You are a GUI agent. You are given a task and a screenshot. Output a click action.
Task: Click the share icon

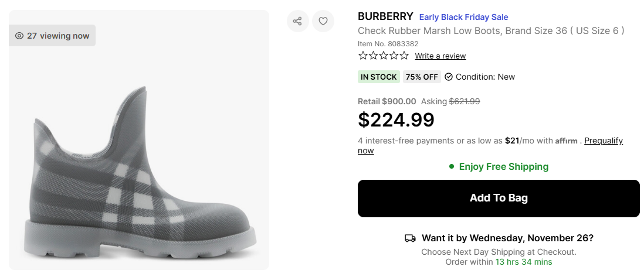click(x=297, y=22)
